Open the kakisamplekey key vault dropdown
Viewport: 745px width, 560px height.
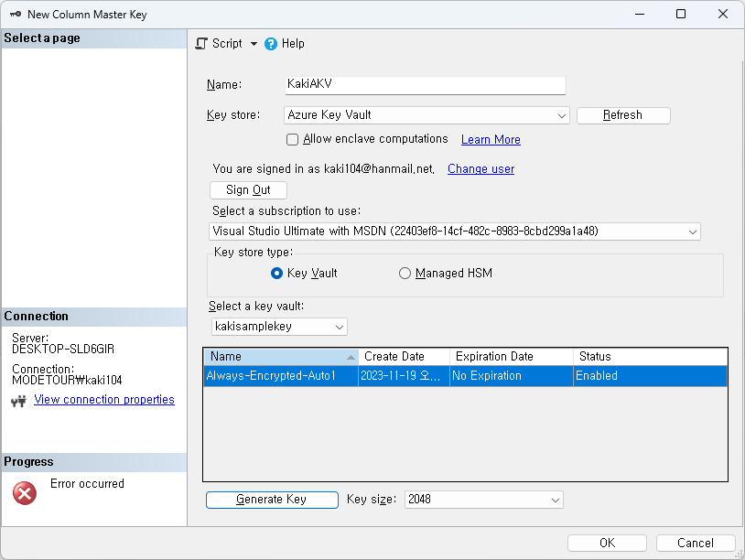pyautogui.click(x=279, y=327)
